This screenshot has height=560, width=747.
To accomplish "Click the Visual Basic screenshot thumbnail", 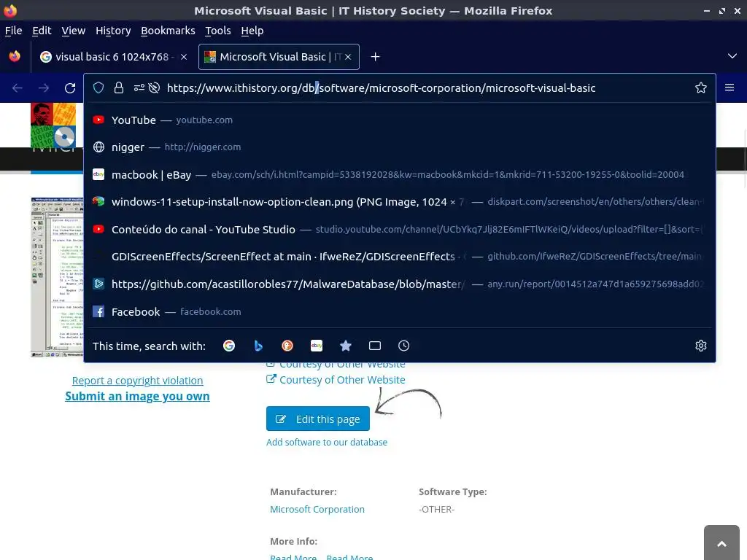I will (x=57, y=277).
